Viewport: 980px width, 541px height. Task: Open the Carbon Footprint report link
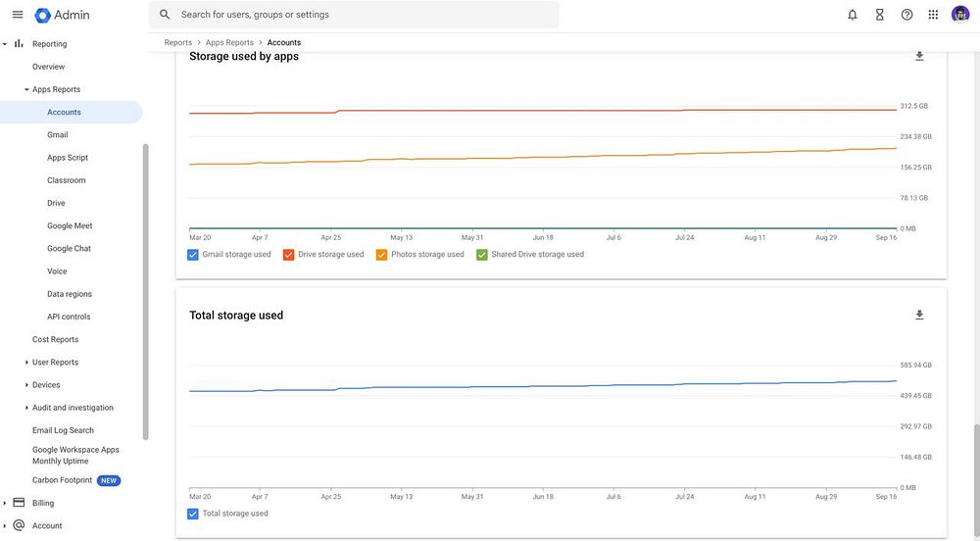[62, 480]
